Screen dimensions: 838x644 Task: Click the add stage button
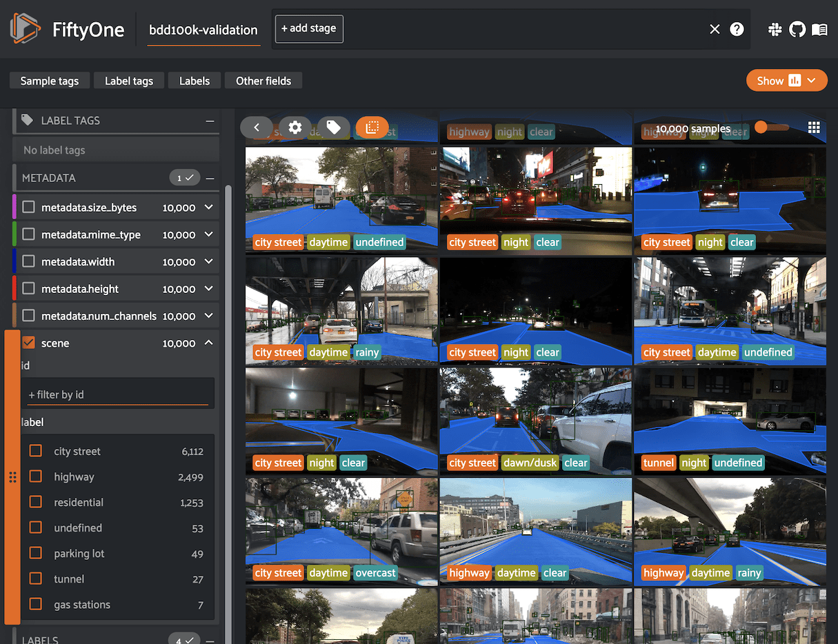[x=309, y=29]
